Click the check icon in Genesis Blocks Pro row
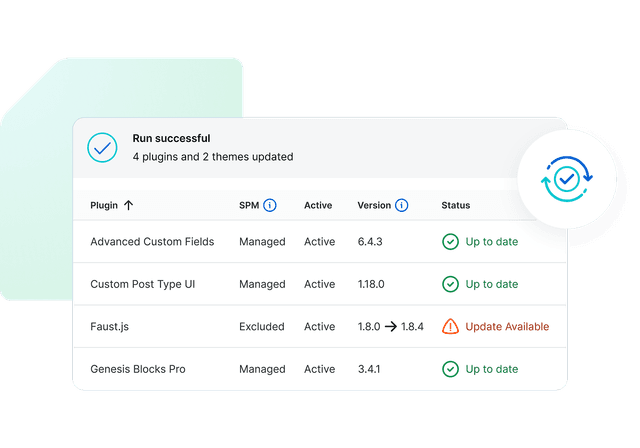 pos(450,369)
